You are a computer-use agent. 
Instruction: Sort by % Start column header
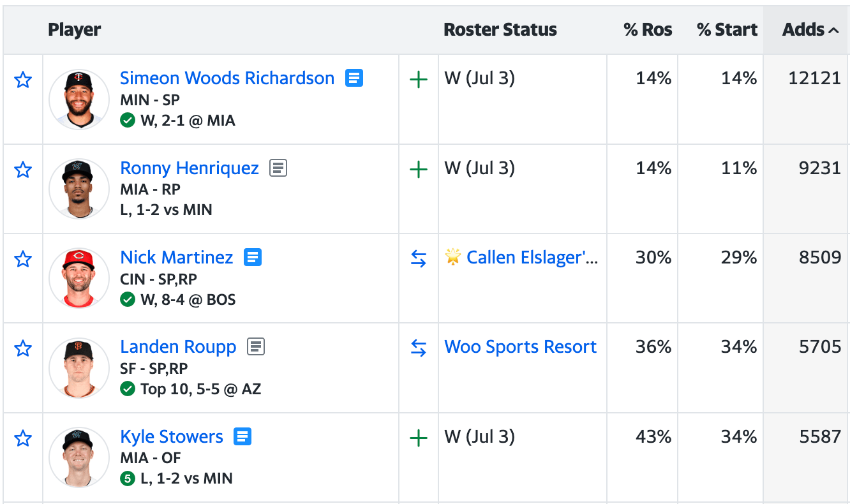click(727, 30)
